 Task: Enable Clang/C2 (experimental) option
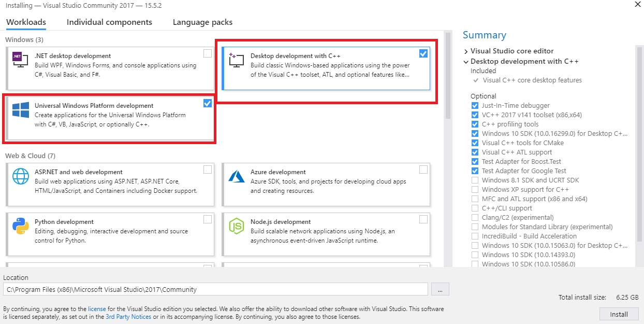pos(475,217)
